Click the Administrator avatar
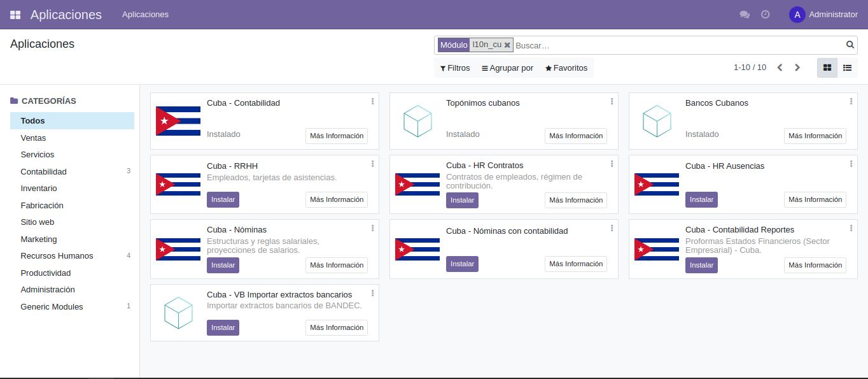The height and width of the screenshot is (379, 868). (x=797, y=14)
